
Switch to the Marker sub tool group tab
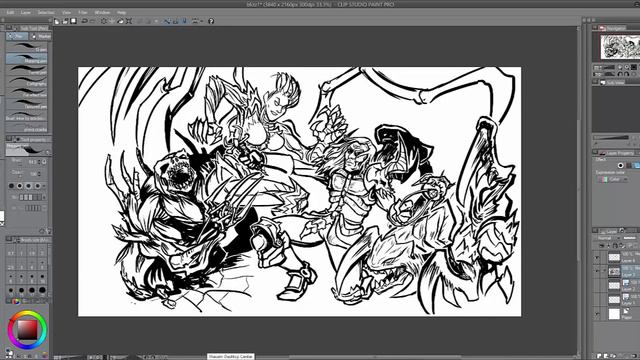[x=40, y=36]
